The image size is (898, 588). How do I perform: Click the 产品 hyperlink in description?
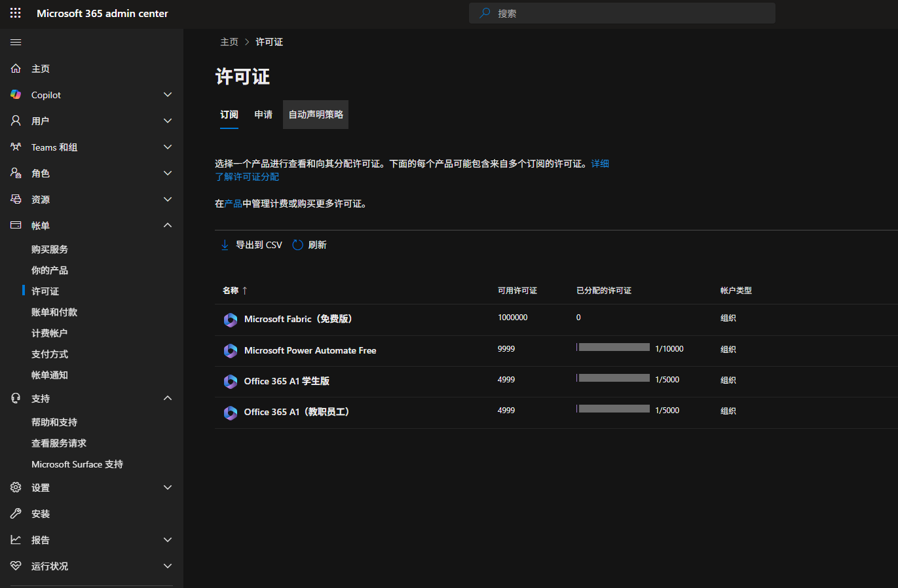[233, 204]
